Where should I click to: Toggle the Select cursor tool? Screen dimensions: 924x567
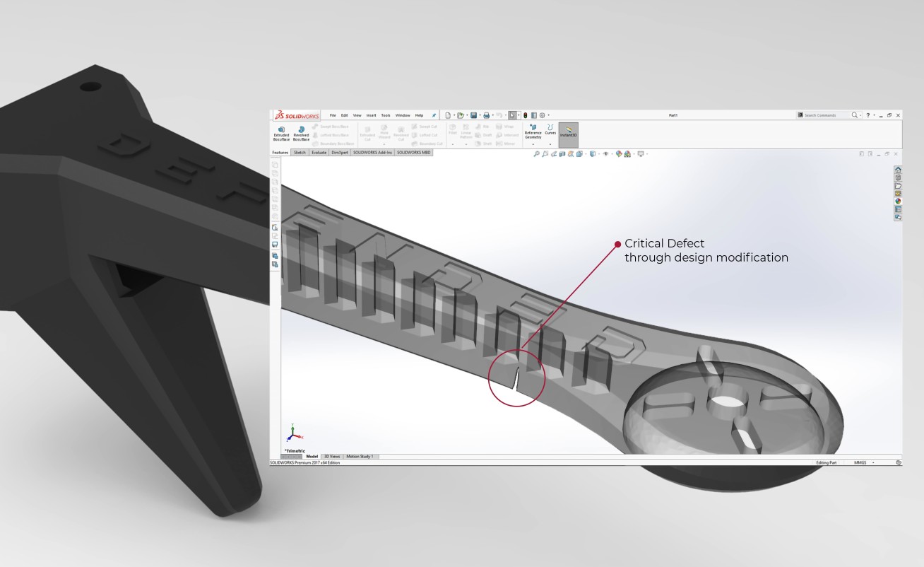point(512,115)
